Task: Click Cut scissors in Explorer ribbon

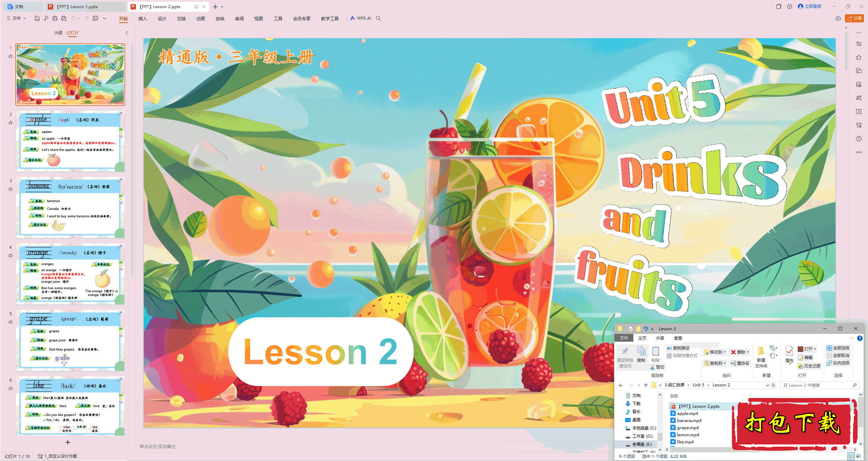Action: (657, 367)
